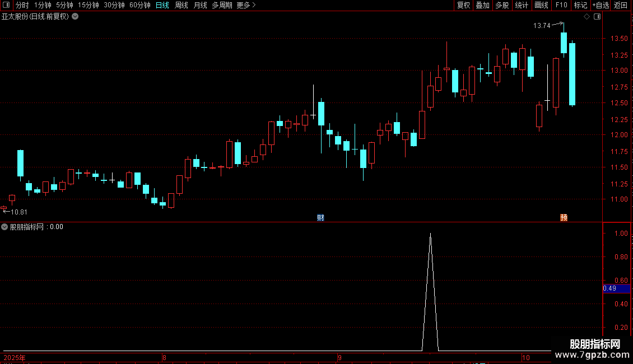Click the 叠加 overlay button
This screenshot has height=364, width=633.
[482, 5]
